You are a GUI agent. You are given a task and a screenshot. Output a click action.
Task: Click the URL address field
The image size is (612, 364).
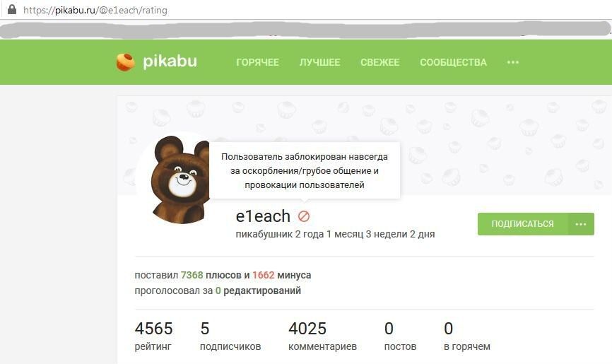(312, 10)
